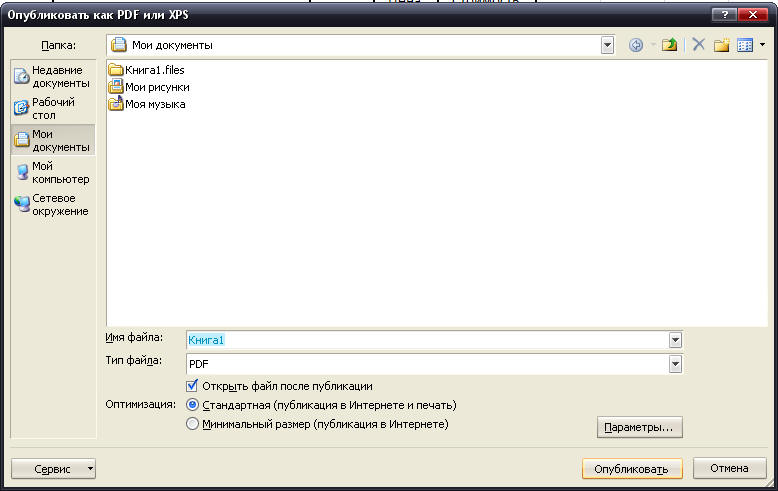Click the Views icon in toolbar

pyautogui.click(x=744, y=45)
